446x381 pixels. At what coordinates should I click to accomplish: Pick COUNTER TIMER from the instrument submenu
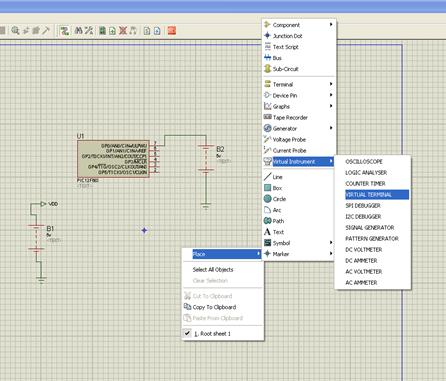[373, 183]
